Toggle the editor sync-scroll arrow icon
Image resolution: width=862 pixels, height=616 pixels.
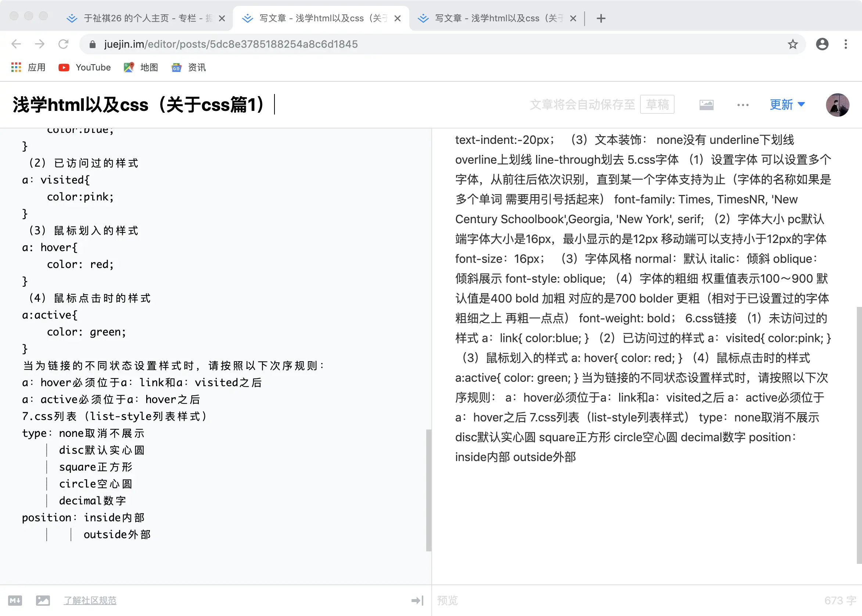click(417, 600)
